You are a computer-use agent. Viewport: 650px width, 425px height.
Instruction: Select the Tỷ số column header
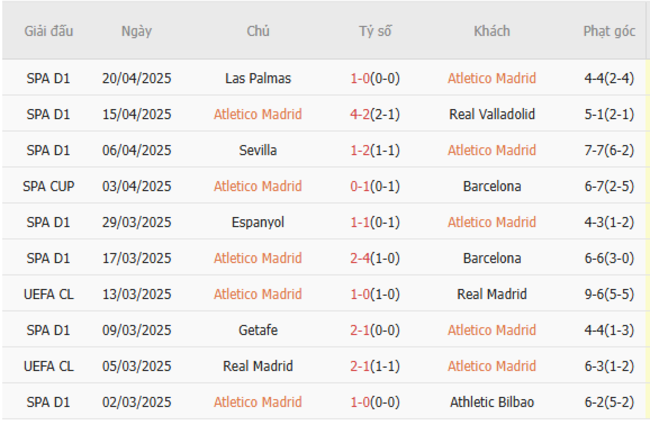pyautogui.click(x=375, y=31)
